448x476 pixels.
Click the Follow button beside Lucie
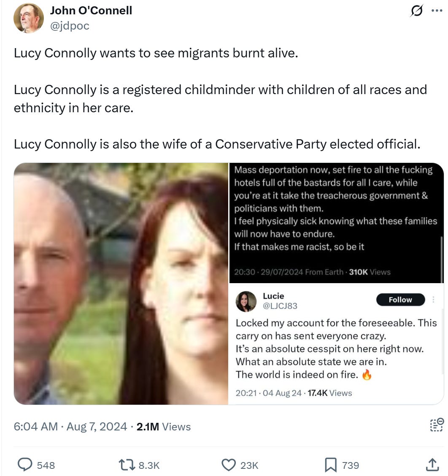tap(400, 300)
